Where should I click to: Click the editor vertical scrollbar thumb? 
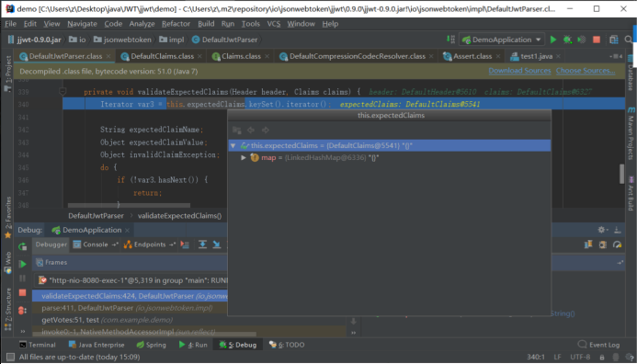(x=621, y=174)
